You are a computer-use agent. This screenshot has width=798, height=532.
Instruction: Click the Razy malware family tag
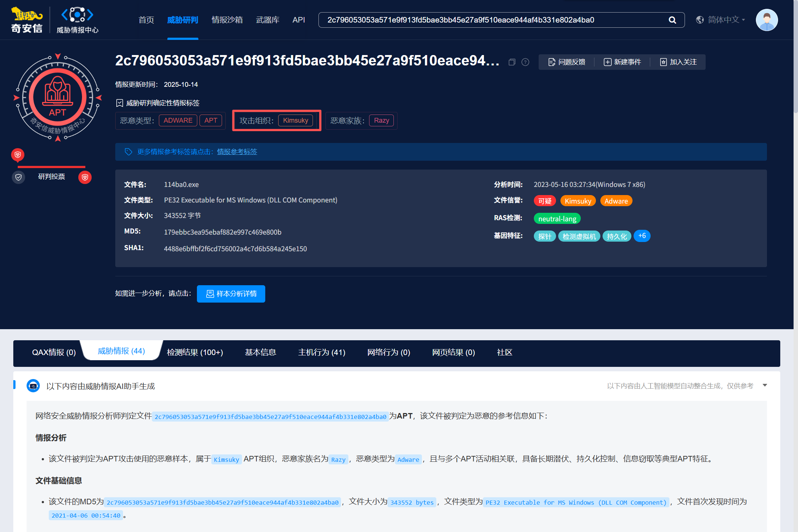click(x=382, y=120)
